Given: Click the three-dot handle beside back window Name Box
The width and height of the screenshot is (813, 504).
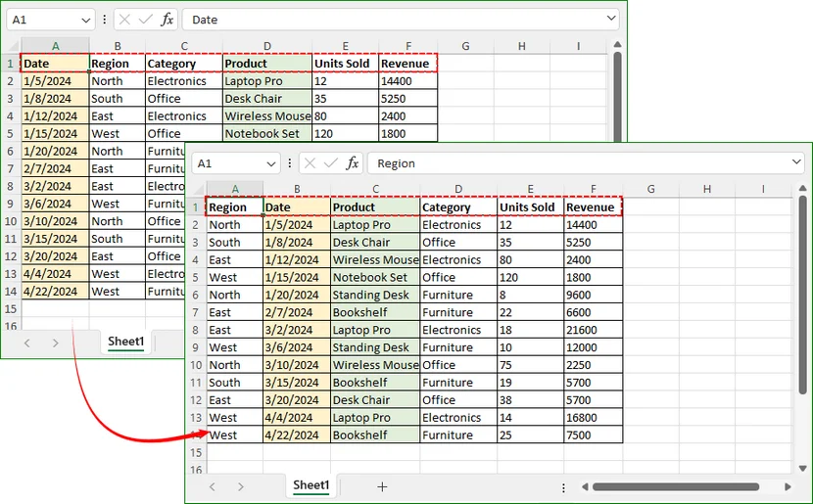Looking at the screenshot, I should point(104,20).
